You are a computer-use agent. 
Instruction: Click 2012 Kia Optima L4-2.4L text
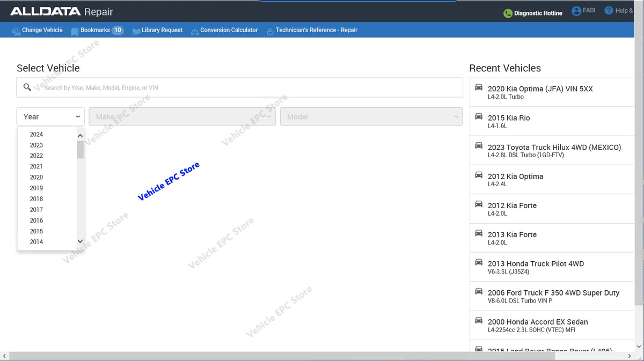click(x=497, y=184)
